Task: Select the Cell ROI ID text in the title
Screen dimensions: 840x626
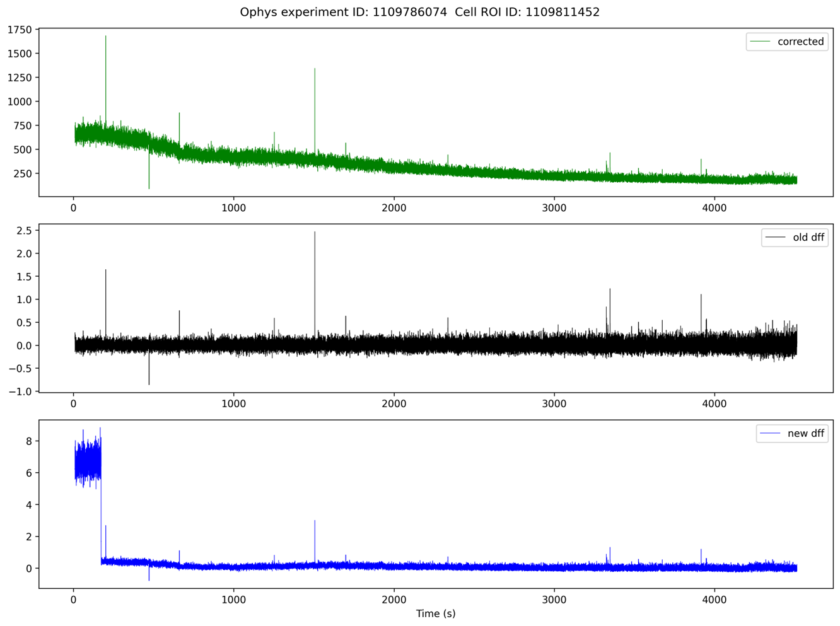Action: [x=528, y=12]
